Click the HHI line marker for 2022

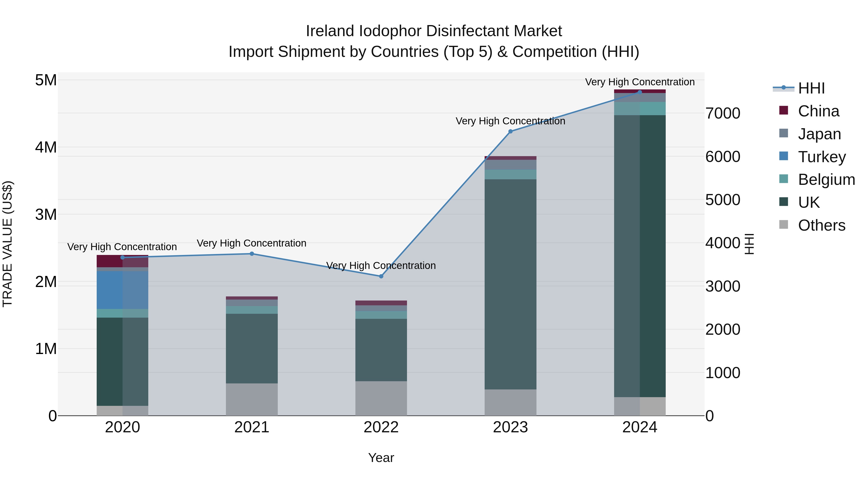pos(381,276)
